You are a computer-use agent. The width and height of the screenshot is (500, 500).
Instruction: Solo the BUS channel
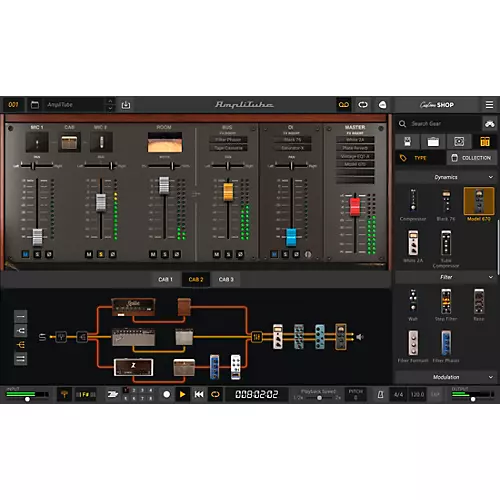[x=228, y=254]
